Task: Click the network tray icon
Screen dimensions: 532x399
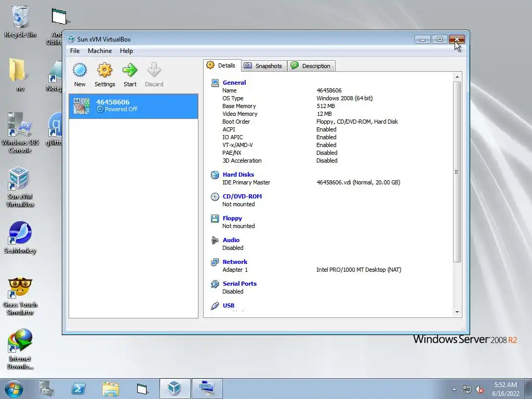Action: coord(467,390)
